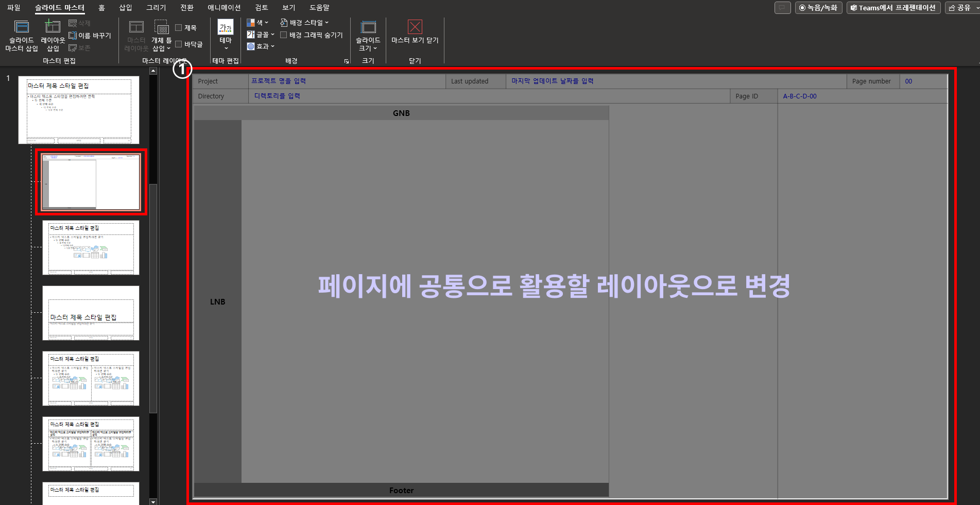This screenshot has width=980, height=505.
Task: Click the Page number label cell
Action: (873, 81)
